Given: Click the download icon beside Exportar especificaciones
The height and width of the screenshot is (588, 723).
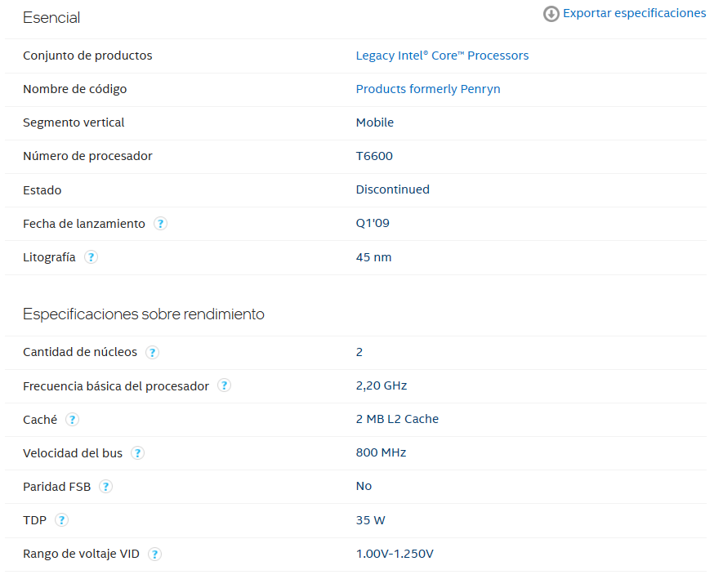Looking at the screenshot, I should (551, 14).
